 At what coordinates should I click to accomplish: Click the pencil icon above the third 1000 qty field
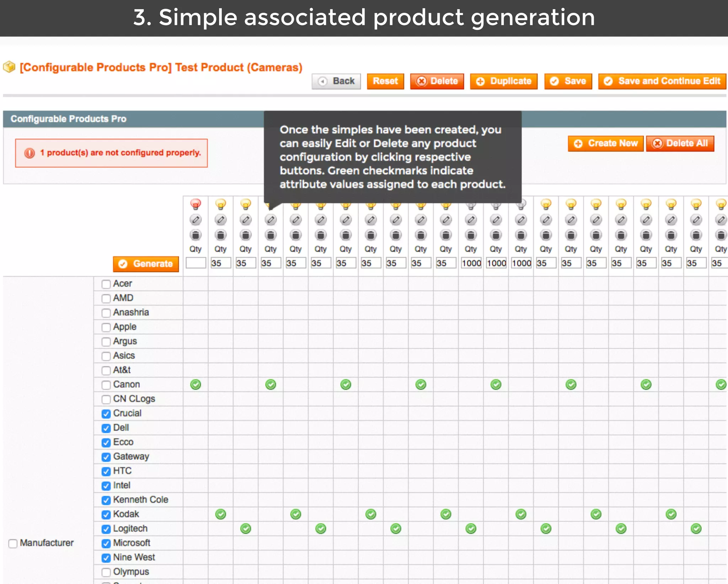coord(521,220)
